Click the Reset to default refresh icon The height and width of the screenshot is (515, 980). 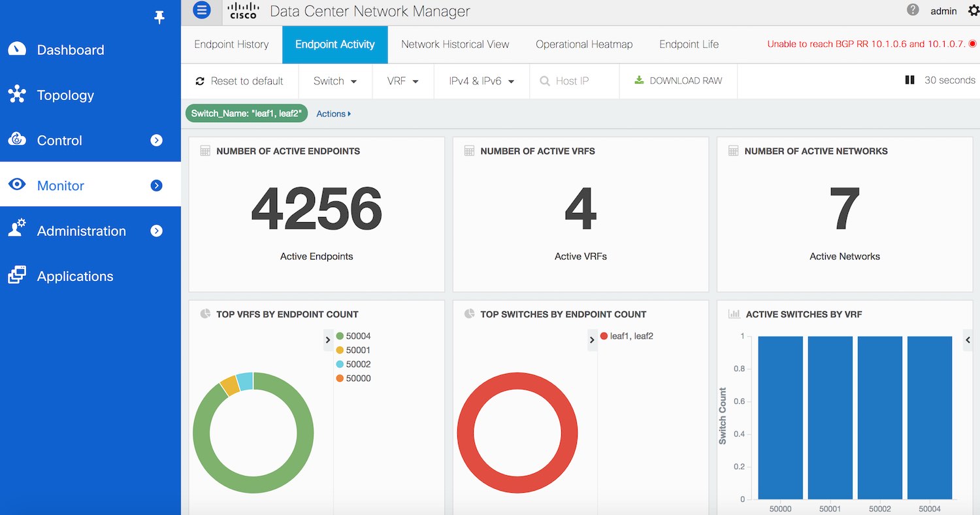pyautogui.click(x=200, y=81)
